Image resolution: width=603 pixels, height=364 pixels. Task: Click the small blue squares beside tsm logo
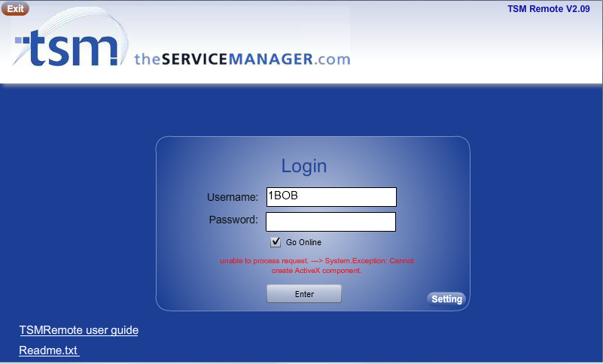tap(22, 40)
